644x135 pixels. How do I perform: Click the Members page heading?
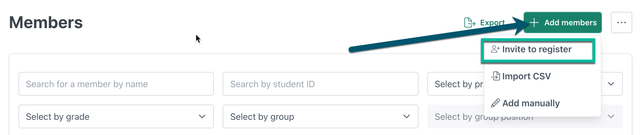[x=46, y=22]
